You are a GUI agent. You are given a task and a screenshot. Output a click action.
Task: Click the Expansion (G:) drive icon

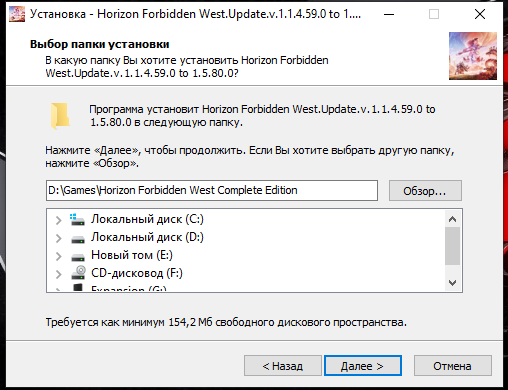point(78,288)
